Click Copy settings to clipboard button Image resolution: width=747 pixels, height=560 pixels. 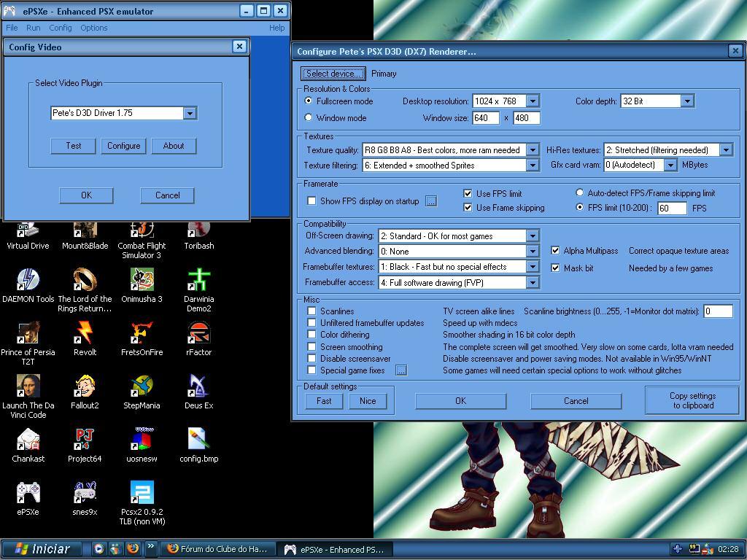click(693, 400)
